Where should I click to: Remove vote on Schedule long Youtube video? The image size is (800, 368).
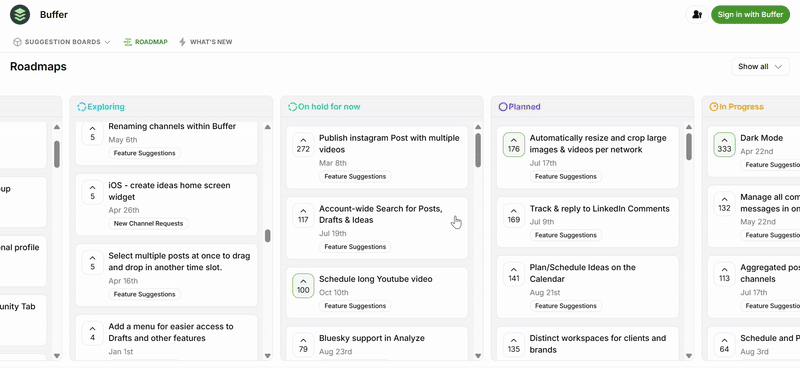(x=303, y=286)
